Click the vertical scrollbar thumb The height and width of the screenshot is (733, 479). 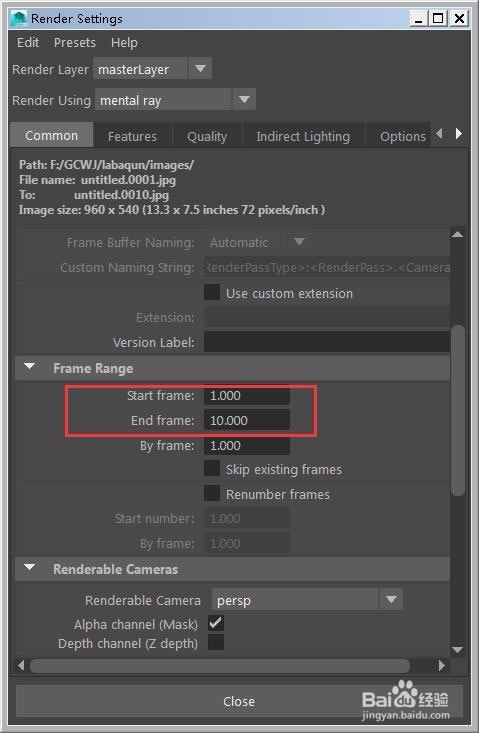click(458, 410)
